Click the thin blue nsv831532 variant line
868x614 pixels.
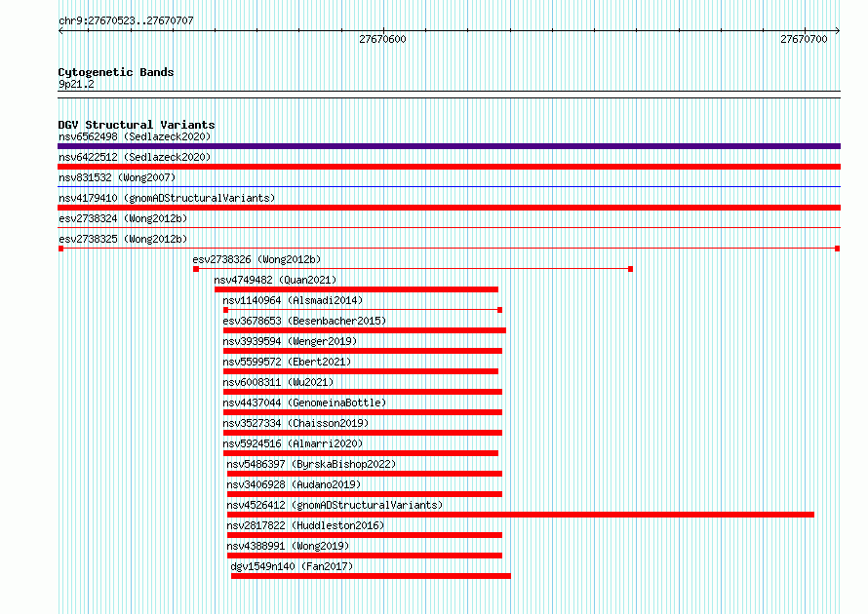coord(449,186)
